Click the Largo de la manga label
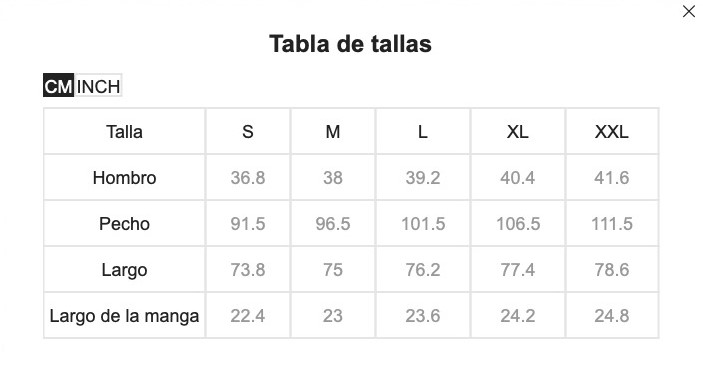703x372 pixels. pyautogui.click(x=125, y=316)
